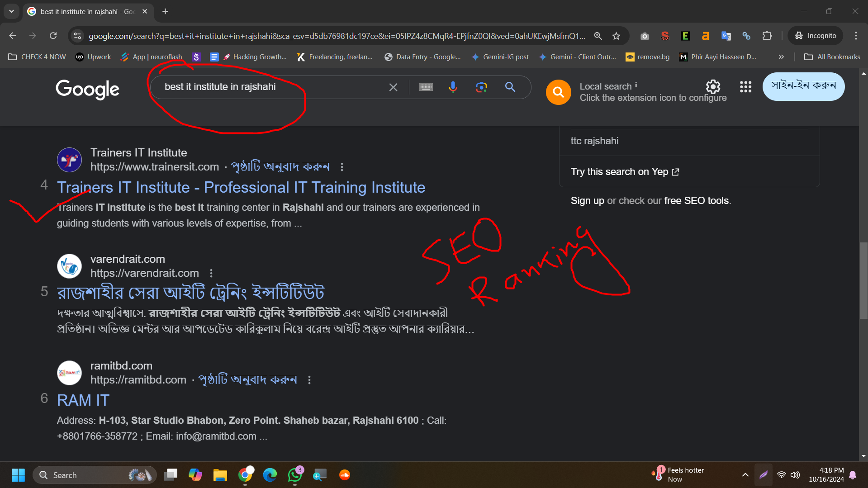Open the green E extension icon
The height and width of the screenshot is (488, 868).
(x=685, y=36)
